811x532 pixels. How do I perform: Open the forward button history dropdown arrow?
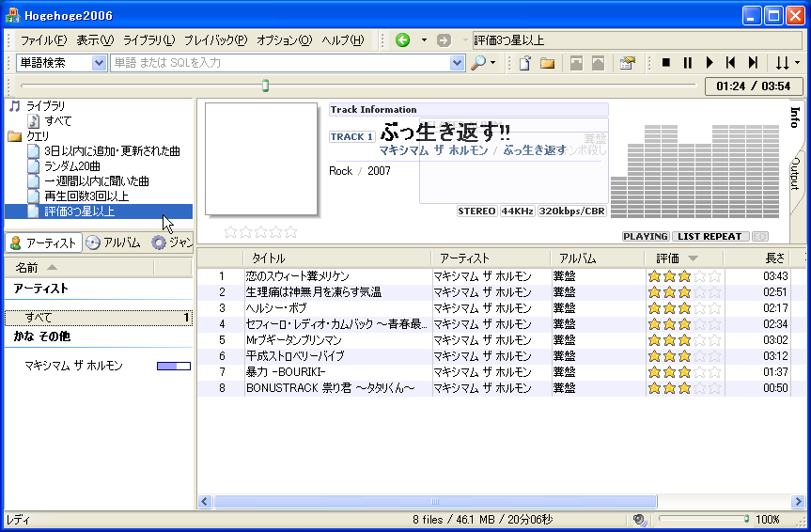(465, 39)
